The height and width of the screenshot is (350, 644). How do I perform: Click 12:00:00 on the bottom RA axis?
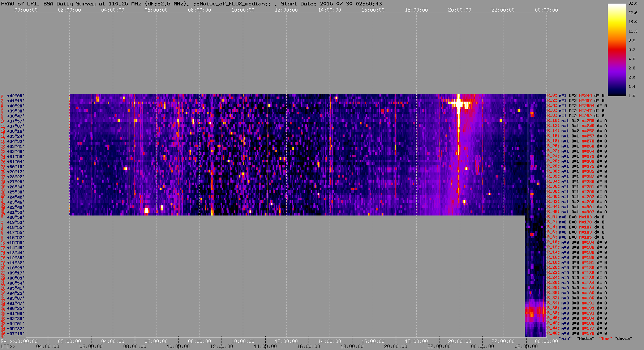(x=286, y=341)
